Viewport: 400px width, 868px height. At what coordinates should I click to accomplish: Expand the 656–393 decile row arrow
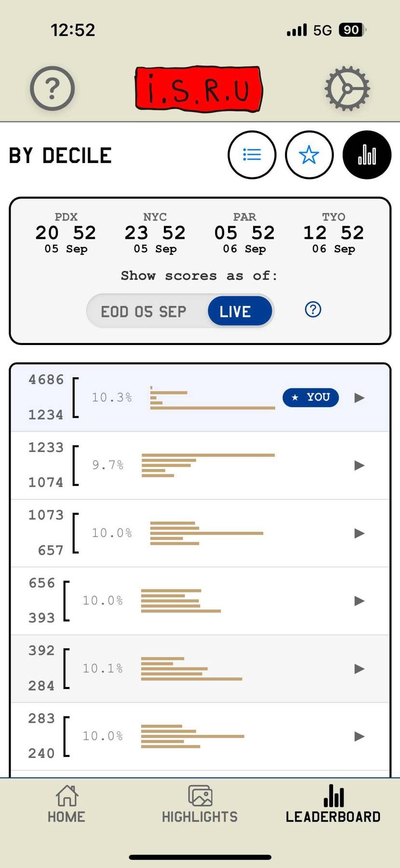pos(359,601)
